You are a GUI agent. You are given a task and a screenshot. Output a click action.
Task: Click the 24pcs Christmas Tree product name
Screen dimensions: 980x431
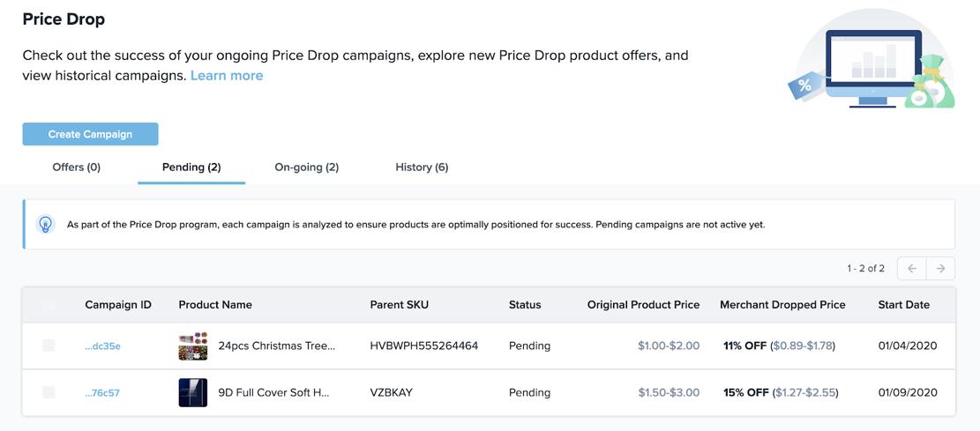277,346
